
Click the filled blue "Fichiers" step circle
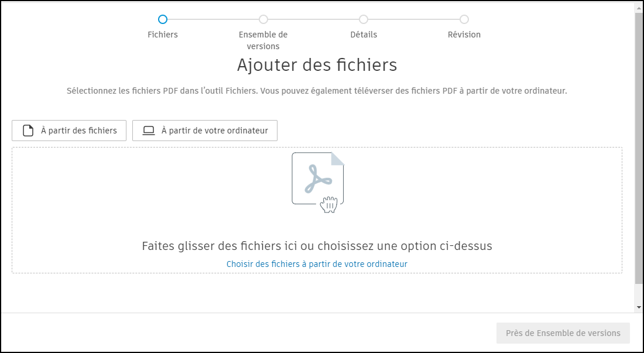tap(163, 19)
